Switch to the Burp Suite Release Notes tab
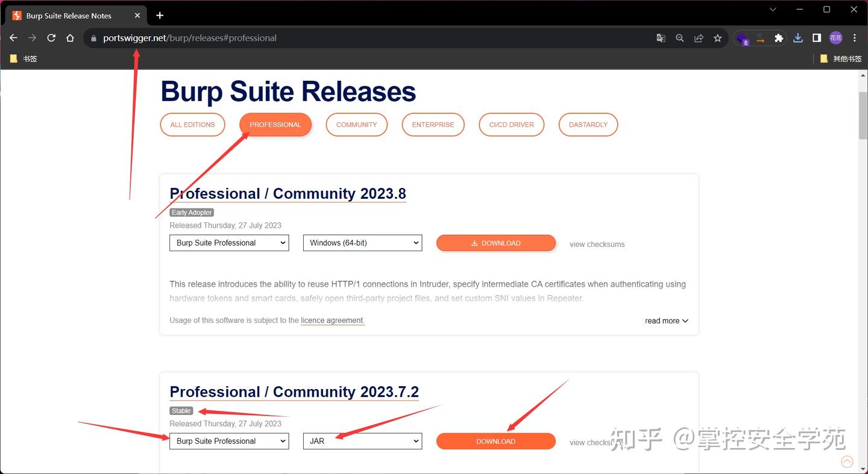This screenshot has height=474, width=868. point(68,15)
